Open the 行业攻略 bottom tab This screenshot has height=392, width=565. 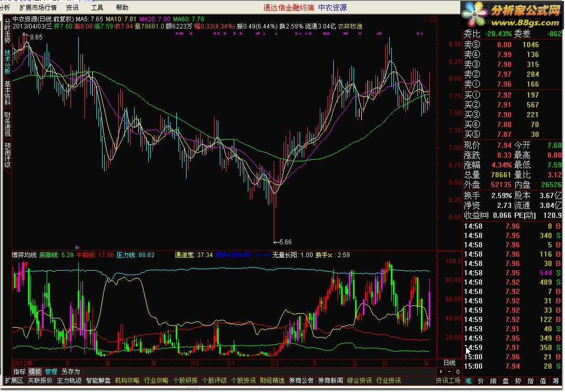click(157, 381)
